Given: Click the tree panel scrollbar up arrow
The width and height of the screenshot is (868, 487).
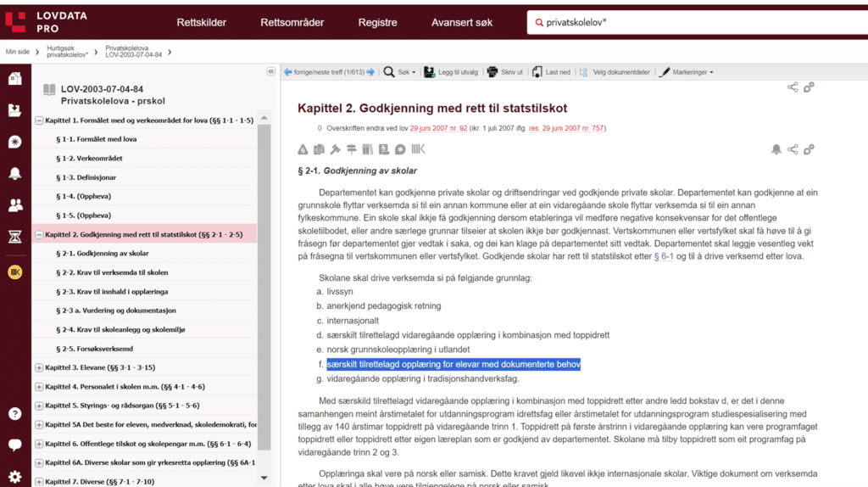Looking at the screenshot, I should click(x=264, y=118).
